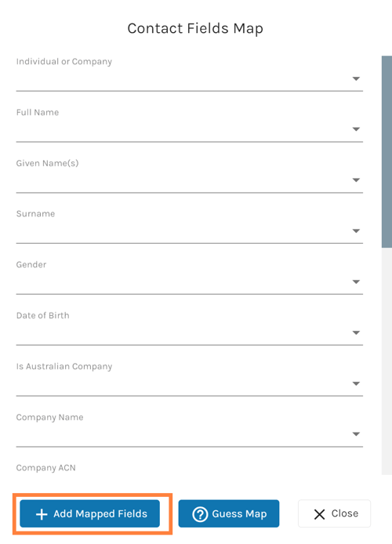Click the X icon beside Close

pyautogui.click(x=320, y=514)
